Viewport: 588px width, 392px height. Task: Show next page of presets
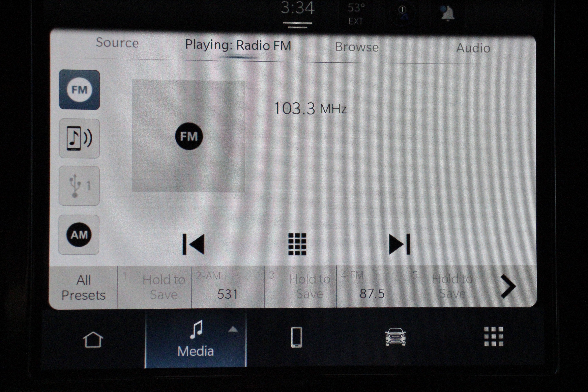(x=508, y=286)
